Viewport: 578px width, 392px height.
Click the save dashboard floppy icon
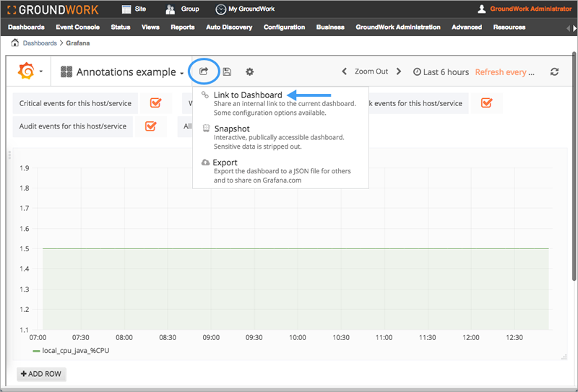click(x=227, y=72)
